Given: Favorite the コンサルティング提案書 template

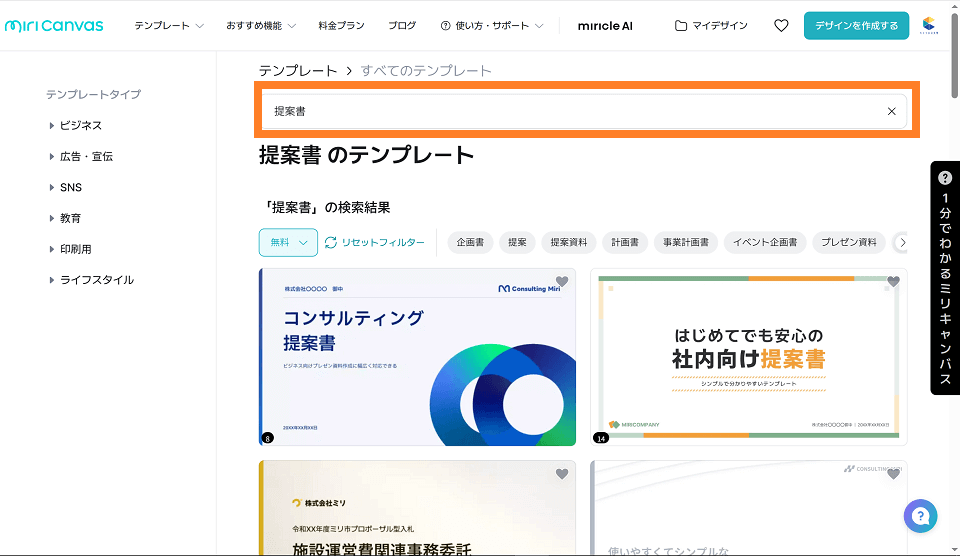Looking at the screenshot, I should click(562, 282).
